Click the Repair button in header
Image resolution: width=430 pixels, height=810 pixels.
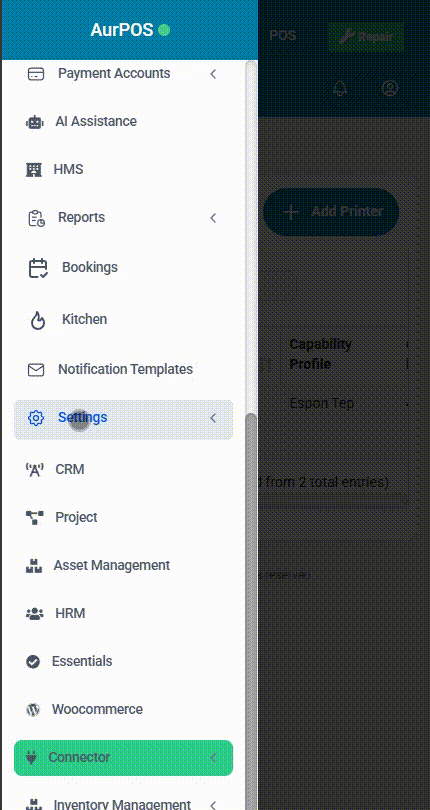tap(366, 37)
